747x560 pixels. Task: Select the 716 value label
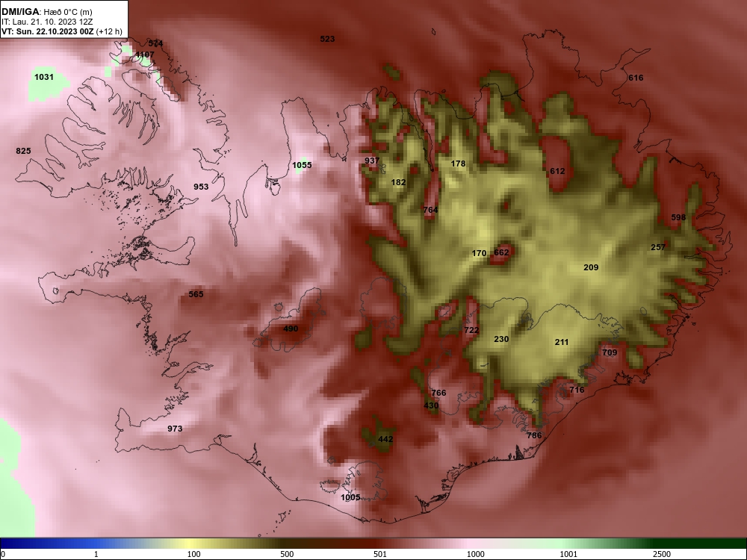pos(577,390)
